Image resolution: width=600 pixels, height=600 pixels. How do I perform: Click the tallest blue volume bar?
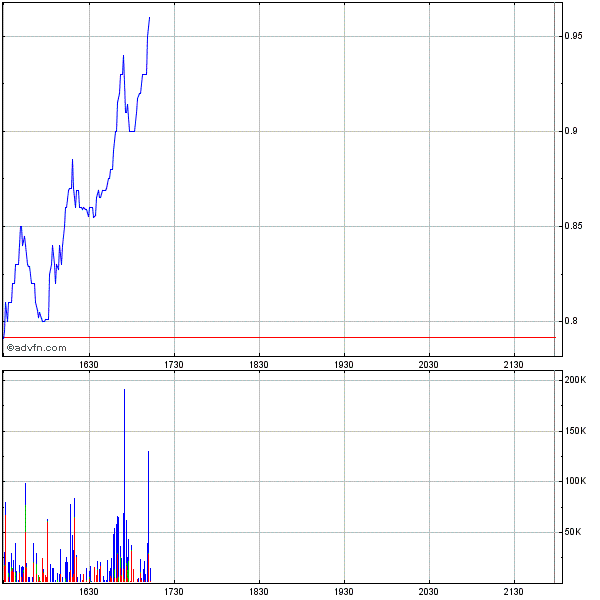124,485
